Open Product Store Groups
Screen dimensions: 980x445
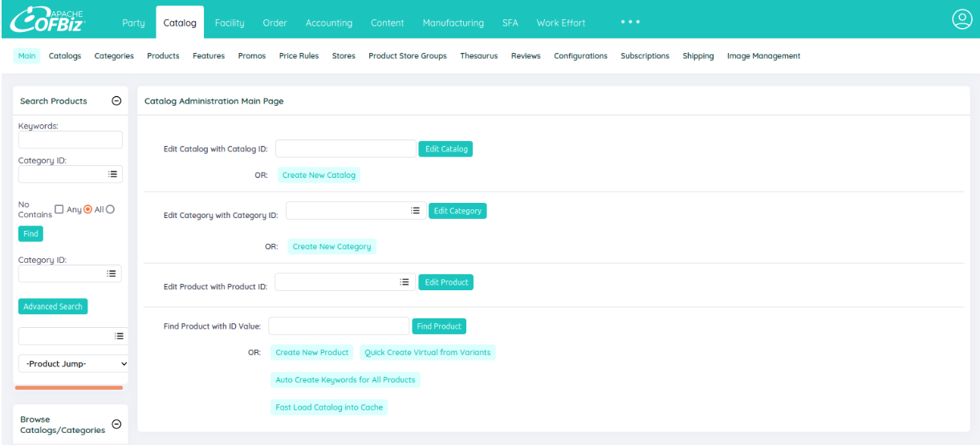coord(408,56)
